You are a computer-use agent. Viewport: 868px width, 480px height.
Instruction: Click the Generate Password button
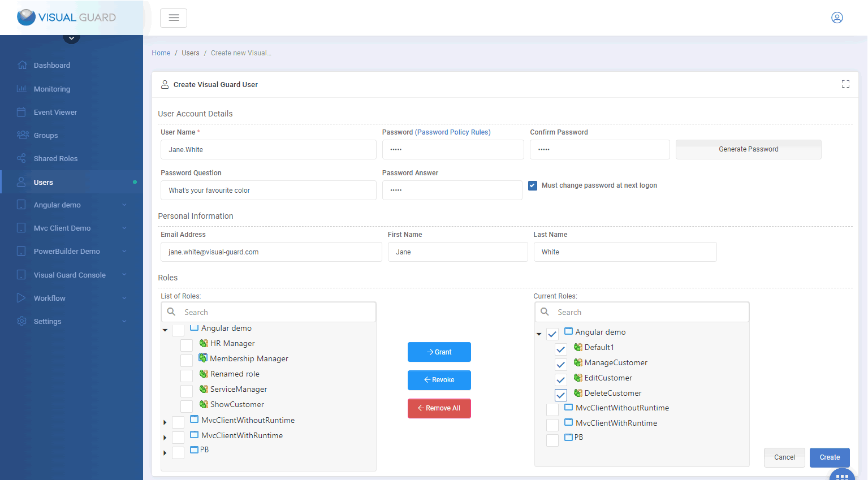point(748,149)
